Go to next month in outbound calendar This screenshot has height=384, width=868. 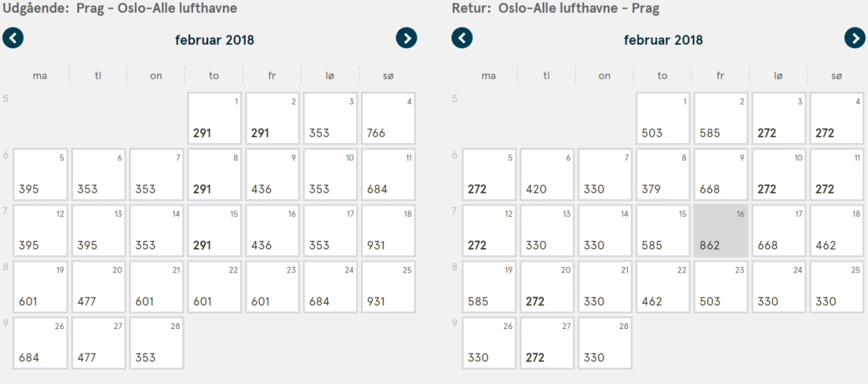(407, 38)
